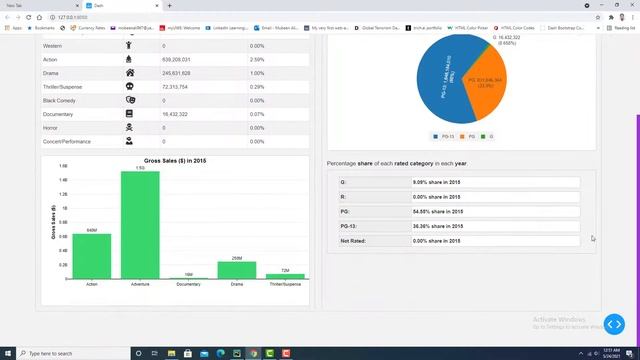Open Cortana circle on taskbar
Screen dimensions: 640x360
pyautogui.click(x=138, y=353)
